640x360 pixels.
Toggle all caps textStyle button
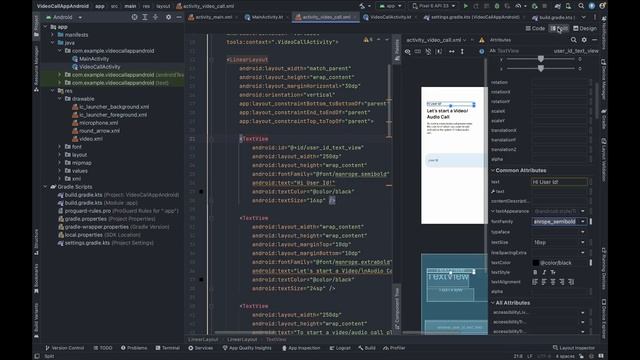553,272
